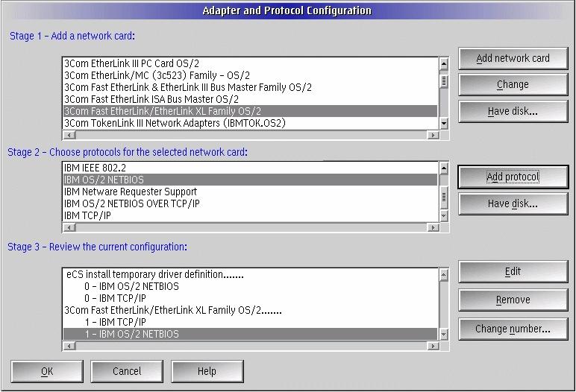
Task: Select 3Com EtherLink III PC Card OS/2
Action: click(131, 63)
